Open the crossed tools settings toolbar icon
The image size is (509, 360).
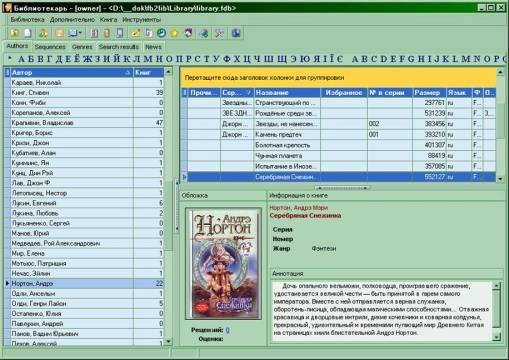tap(219, 33)
